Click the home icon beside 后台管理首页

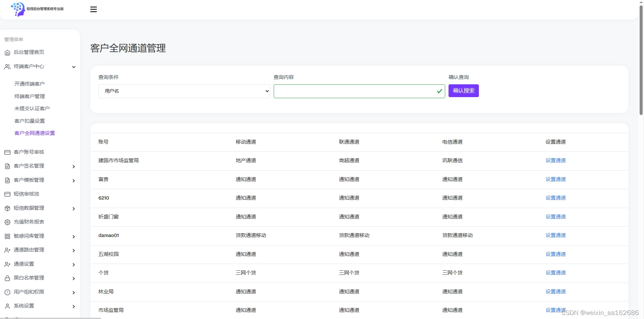click(x=7, y=53)
